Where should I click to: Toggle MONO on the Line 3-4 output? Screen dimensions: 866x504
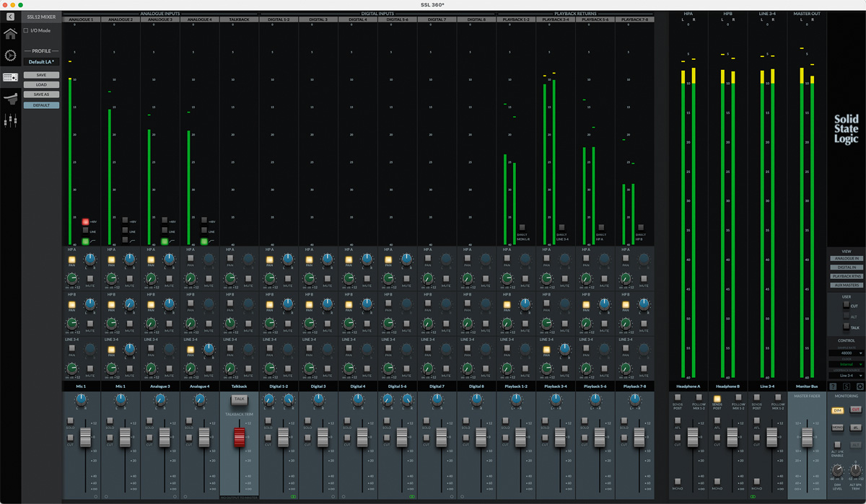click(757, 480)
